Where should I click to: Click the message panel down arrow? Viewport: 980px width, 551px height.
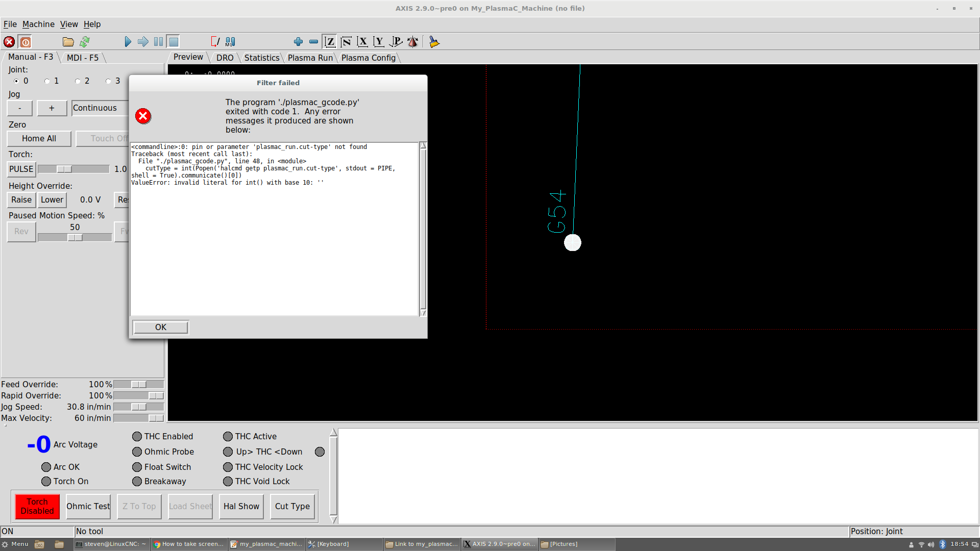(x=334, y=519)
